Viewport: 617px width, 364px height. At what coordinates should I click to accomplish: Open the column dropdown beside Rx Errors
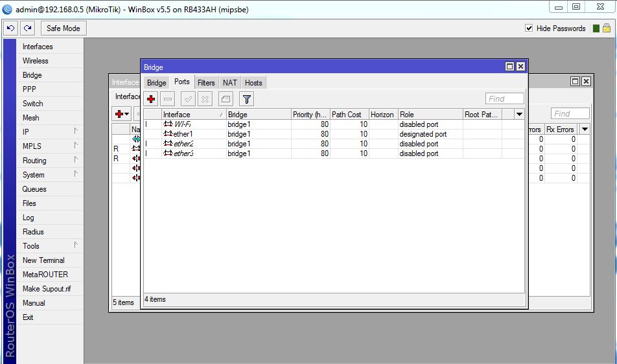(585, 130)
